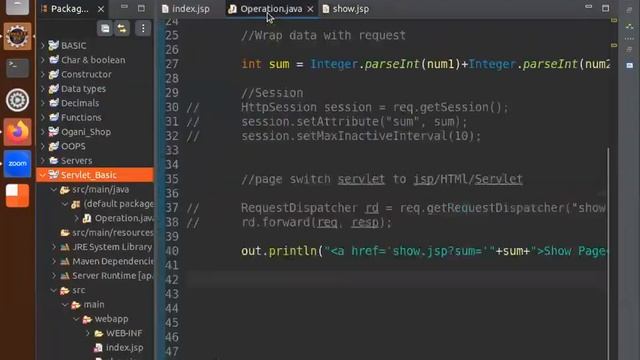This screenshot has height=360, width=640.
Task: Open the show.jsp editor tab
Action: [x=346, y=9]
